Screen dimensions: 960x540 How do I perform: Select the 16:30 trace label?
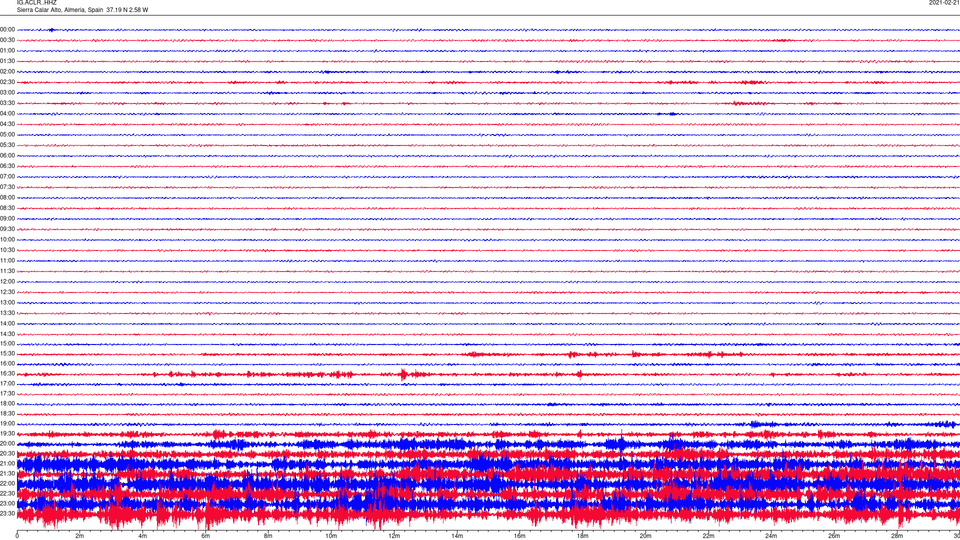click(7, 373)
